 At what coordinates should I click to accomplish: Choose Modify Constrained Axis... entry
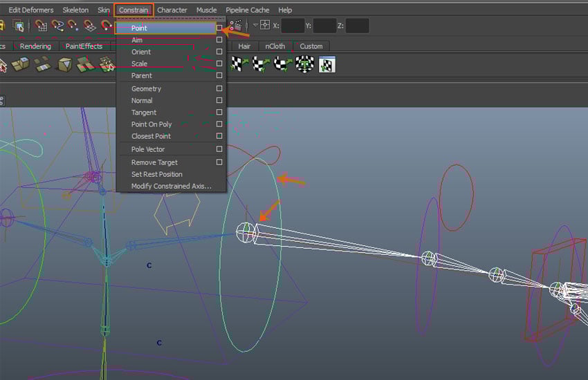pos(171,186)
